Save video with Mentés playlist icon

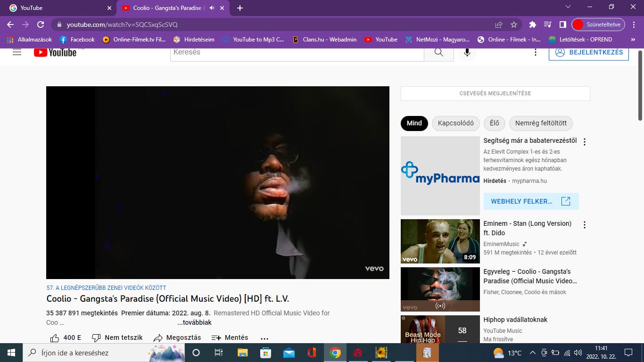pos(216,337)
